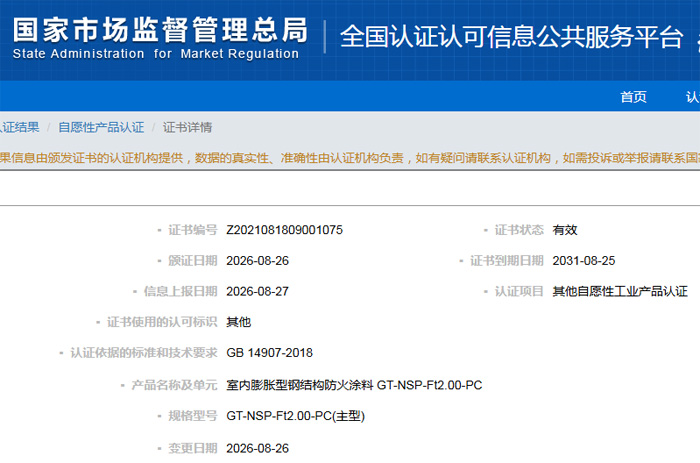Select model value GT-NSP-Ft2.00-PC(主型)
This screenshot has height=463, width=700.
(x=296, y=416)
